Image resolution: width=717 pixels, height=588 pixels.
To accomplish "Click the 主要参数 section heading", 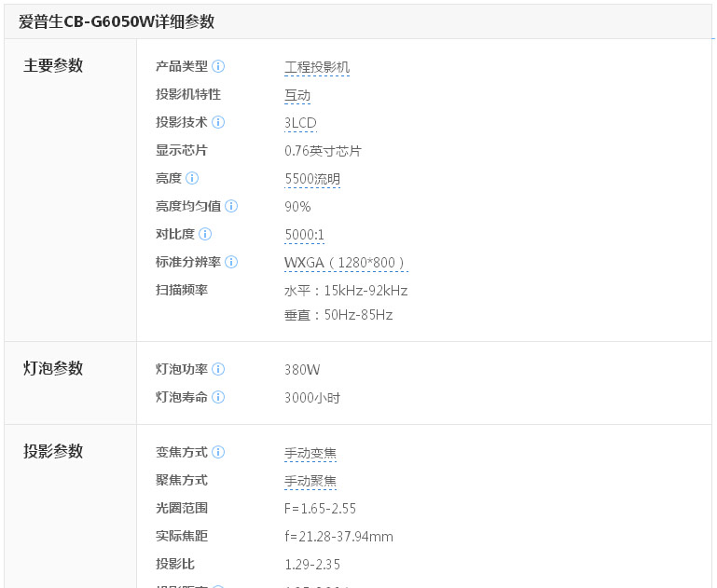I will click(x=53, y=65).
